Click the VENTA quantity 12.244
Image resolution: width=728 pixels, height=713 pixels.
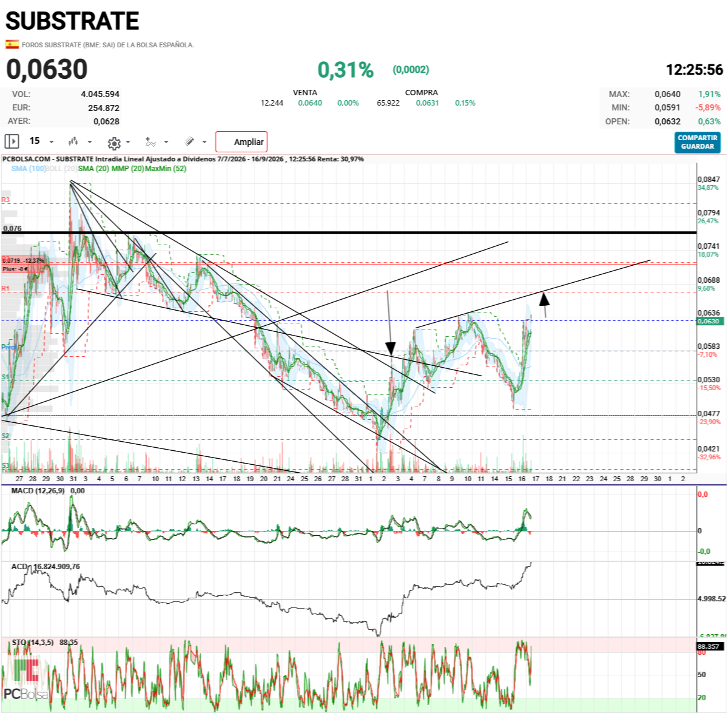pos(272,103)
